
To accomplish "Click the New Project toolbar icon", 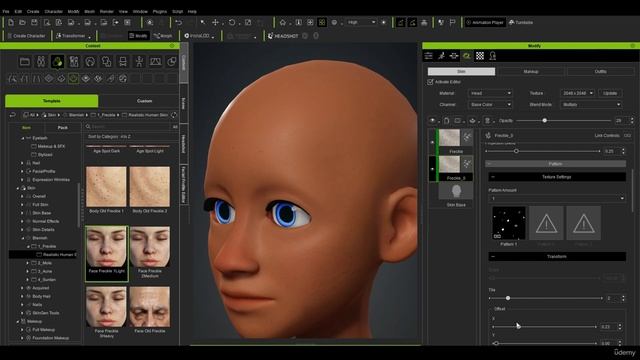I will (x=11, y=22).
